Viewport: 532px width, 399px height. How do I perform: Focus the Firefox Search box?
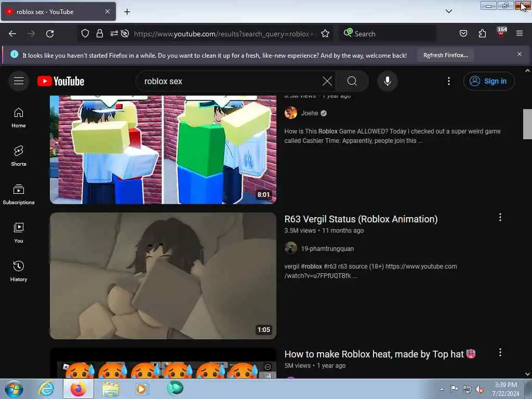(388, 34)
